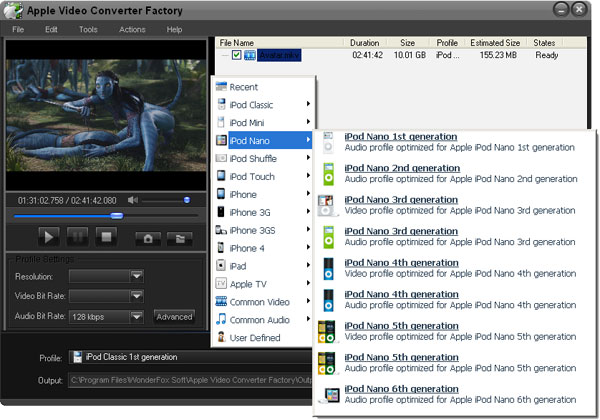The width and height of the screenshot is (600, 420).
Task: Expand the Common Audio submenu
Action: pos(263,320)
